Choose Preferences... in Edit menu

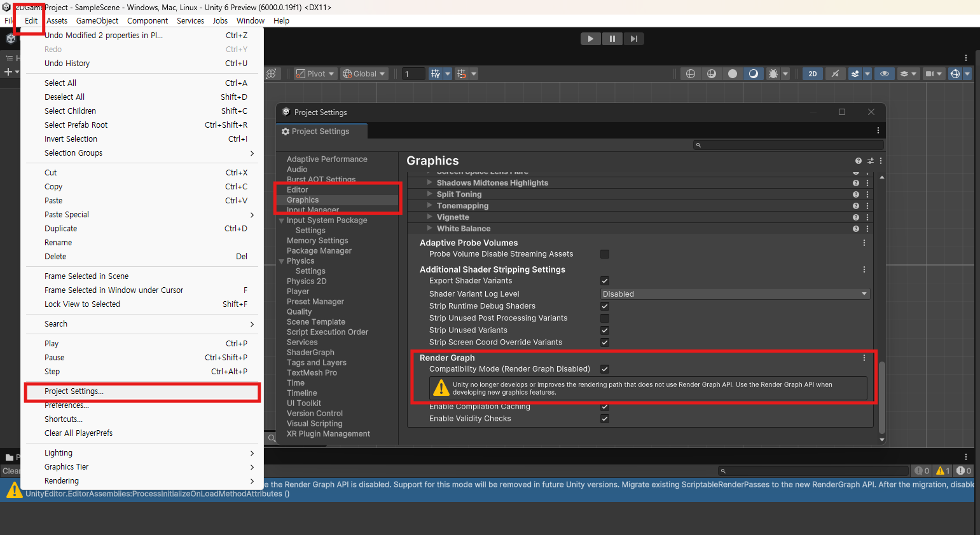[142, 405]
